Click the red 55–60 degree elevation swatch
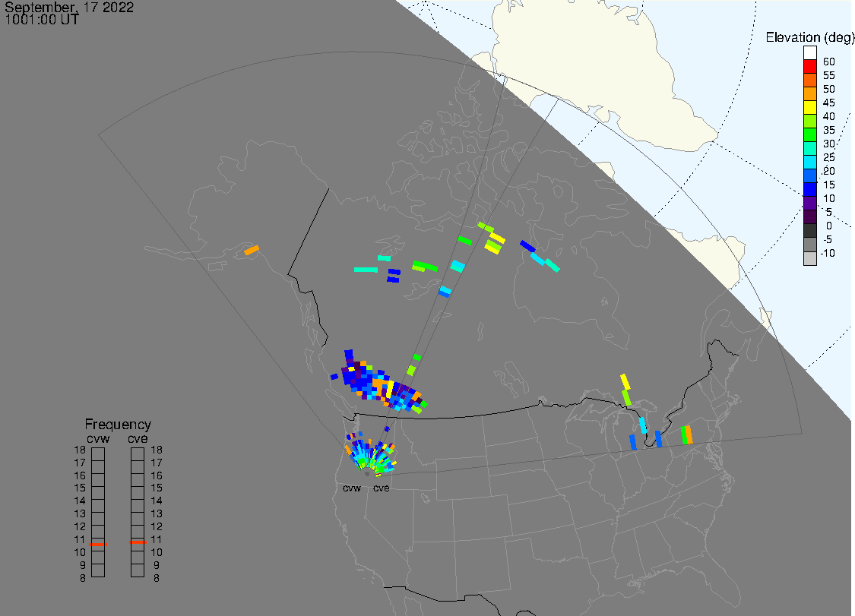Image resolution: width=855 pixels, height=616 pixels. (809, 67)
